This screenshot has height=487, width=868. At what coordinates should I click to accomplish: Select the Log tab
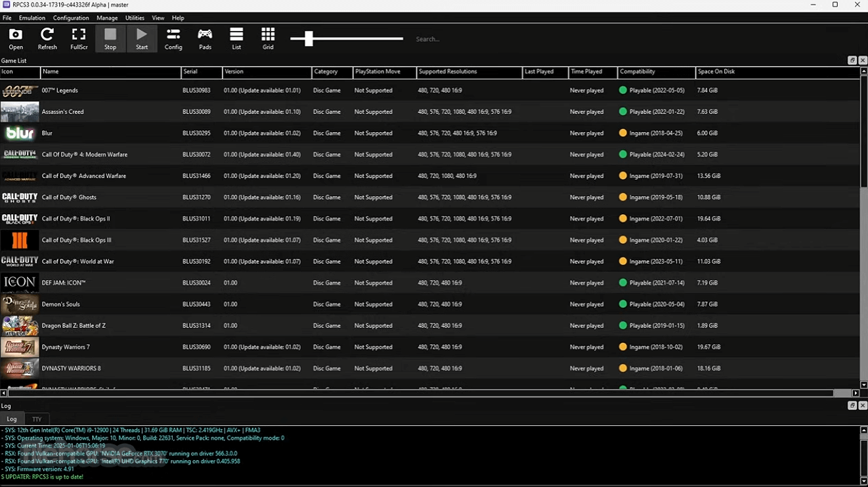point(12,419)
